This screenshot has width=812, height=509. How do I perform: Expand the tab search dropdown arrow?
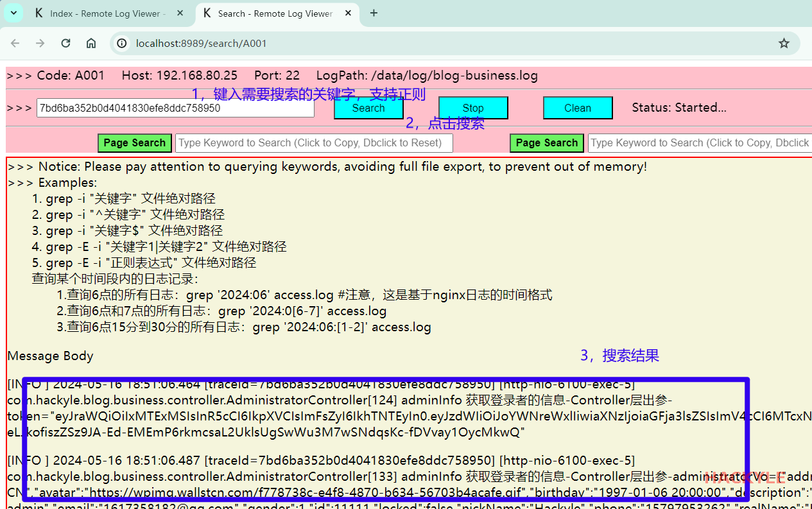[13, 13]
